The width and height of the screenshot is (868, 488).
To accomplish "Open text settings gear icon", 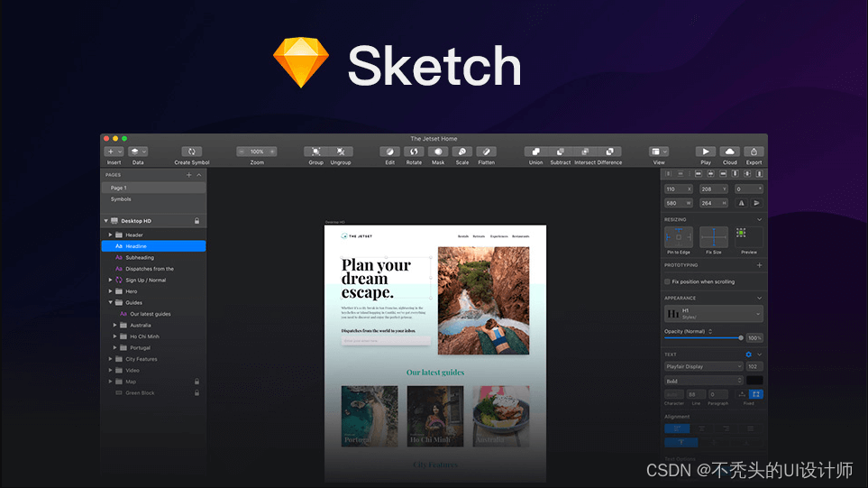I will (748, 354).
